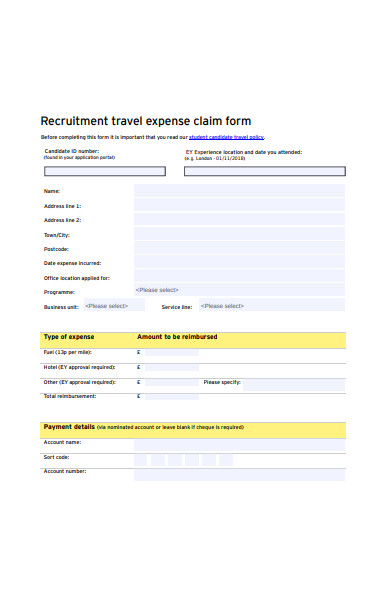Select the Total reimbursement field
The image size is (390, 600).
point(172,397)
